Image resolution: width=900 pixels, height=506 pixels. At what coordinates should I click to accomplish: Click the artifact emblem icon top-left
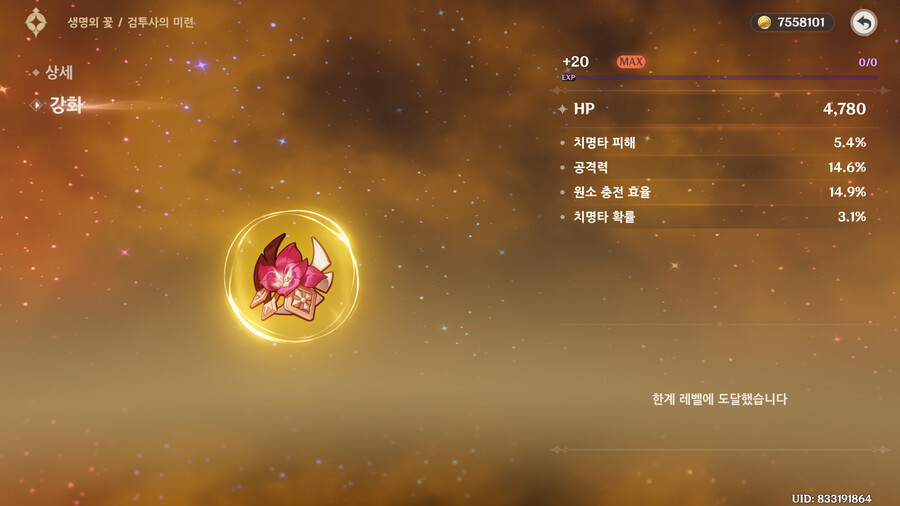click(36, 22)
